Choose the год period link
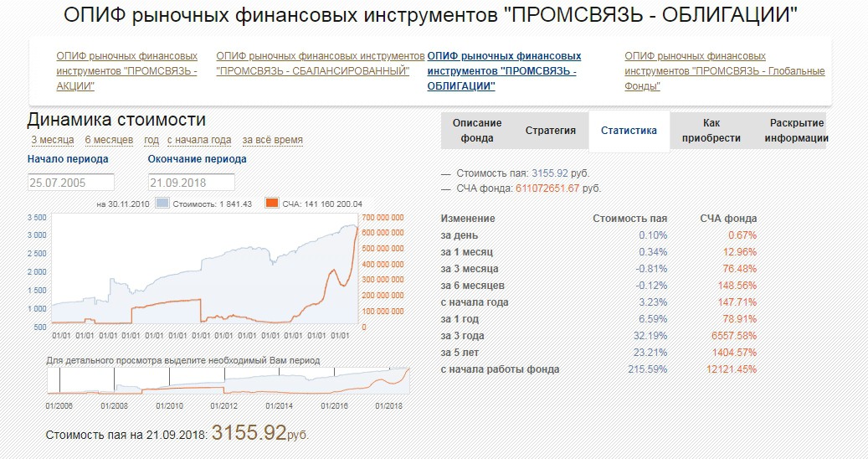This screenshot has height=459, width=868. click(x=152, y=140)
